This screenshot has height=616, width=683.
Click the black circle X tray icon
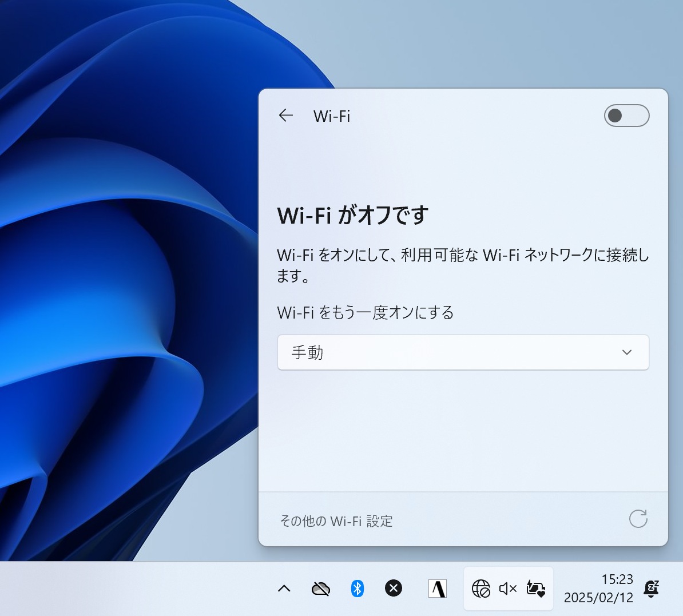coord(394,588)
